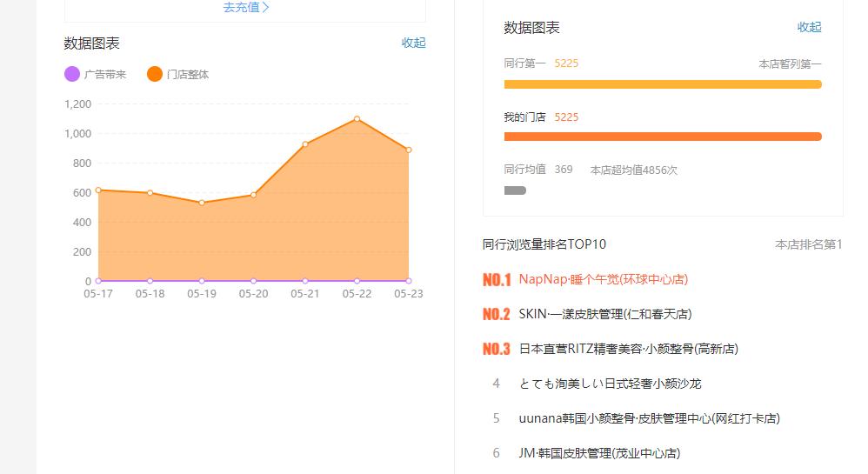
Task: Click the NO.2 rank badge
Action: pos(497,315)
